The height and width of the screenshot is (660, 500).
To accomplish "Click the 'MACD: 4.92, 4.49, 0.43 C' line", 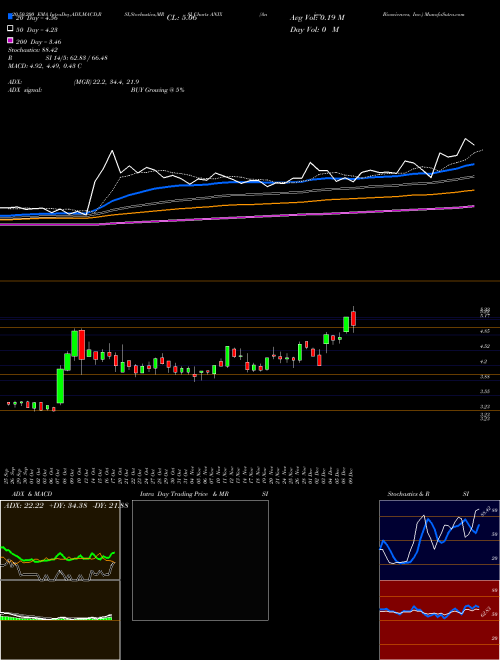I will (45, 66).
